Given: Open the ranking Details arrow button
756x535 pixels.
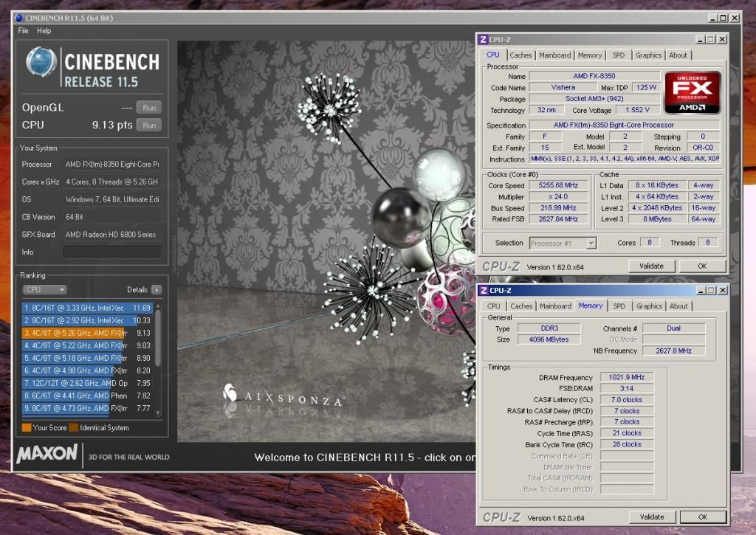Looking at the screenshot, I should coord(157,290).
